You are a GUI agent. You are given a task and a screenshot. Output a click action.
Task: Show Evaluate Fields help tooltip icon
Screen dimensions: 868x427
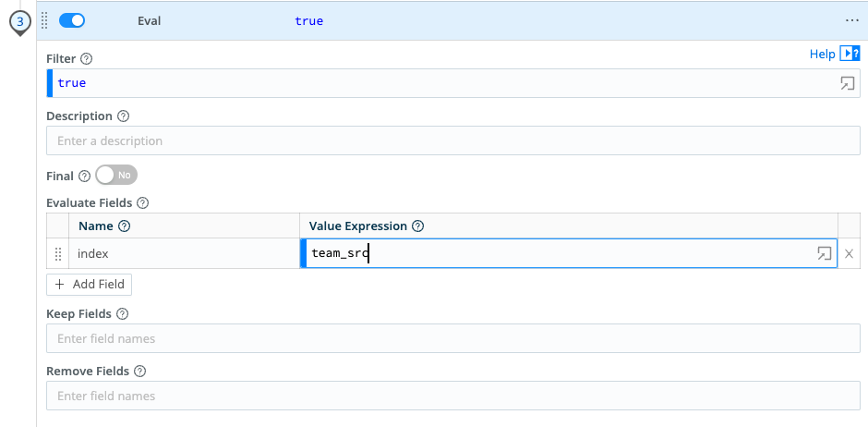pos(142,202)
